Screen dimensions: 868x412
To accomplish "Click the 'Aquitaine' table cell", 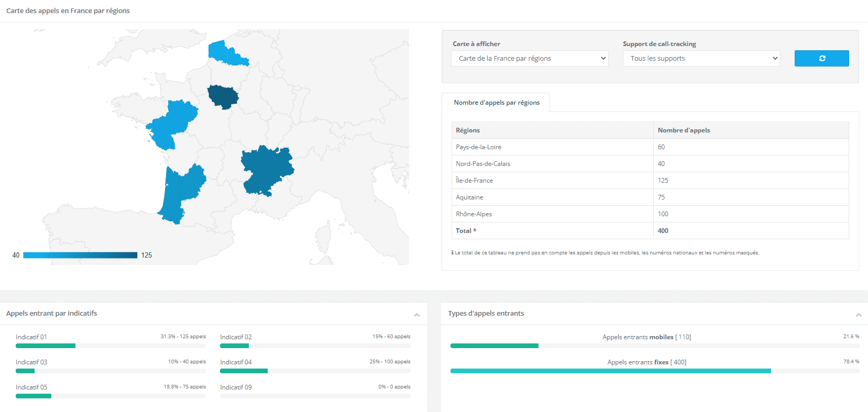I will (x=553, y=197).
